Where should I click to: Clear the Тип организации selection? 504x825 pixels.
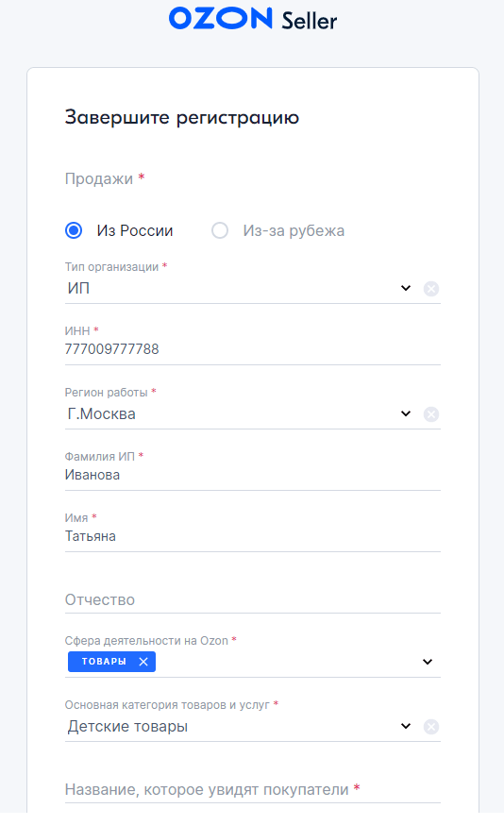pos(431,288)
